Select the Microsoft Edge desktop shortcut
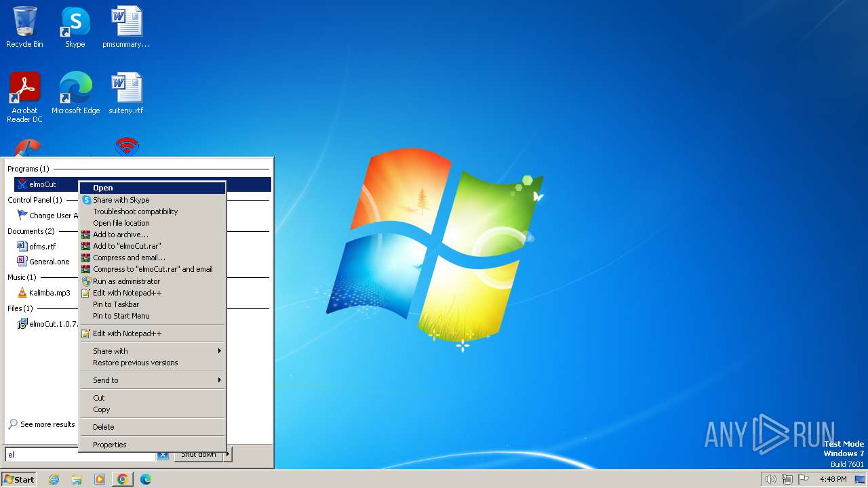868x488 pixels. (x=75, y=94)
